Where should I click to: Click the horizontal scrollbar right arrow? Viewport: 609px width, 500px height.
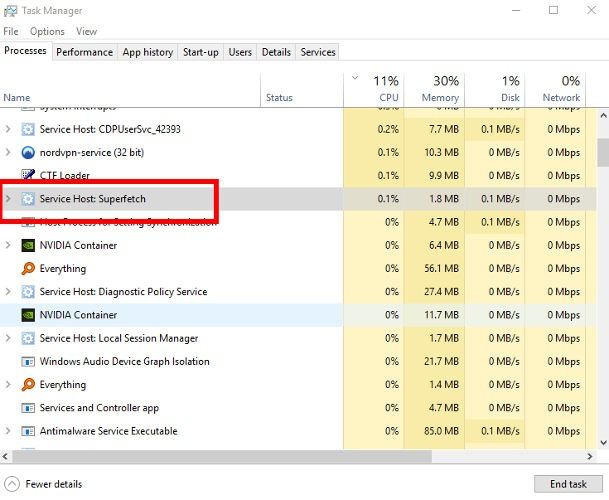pos(590,456)
